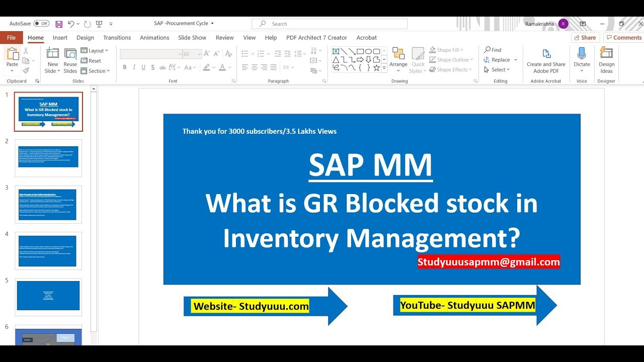This screenshot has width=644, height=362.
Task: Click the Share button
Action: (585, 38)
